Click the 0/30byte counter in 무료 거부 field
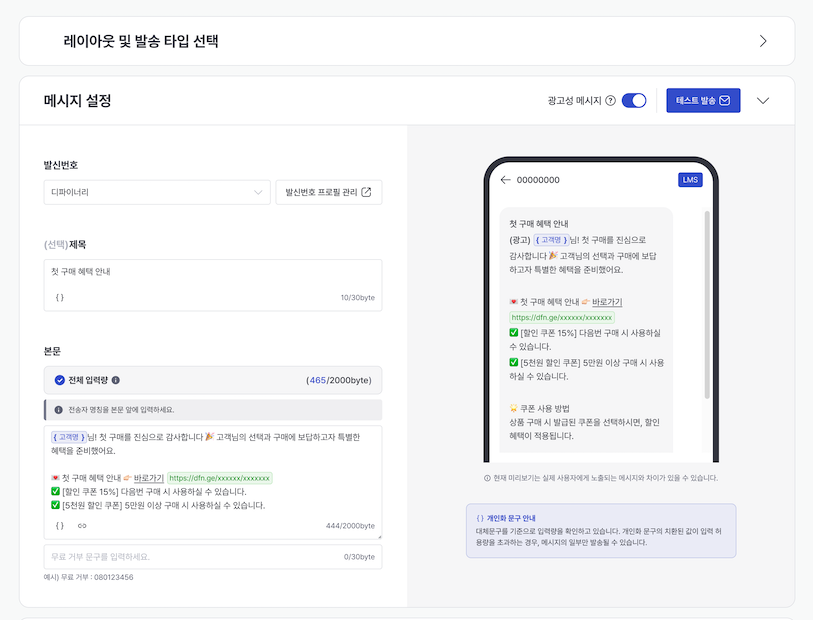 point(359,557)
